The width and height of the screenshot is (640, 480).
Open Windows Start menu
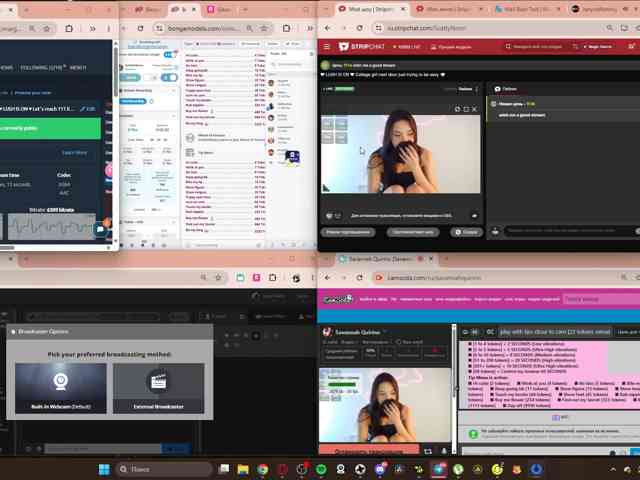pos(104,469)
